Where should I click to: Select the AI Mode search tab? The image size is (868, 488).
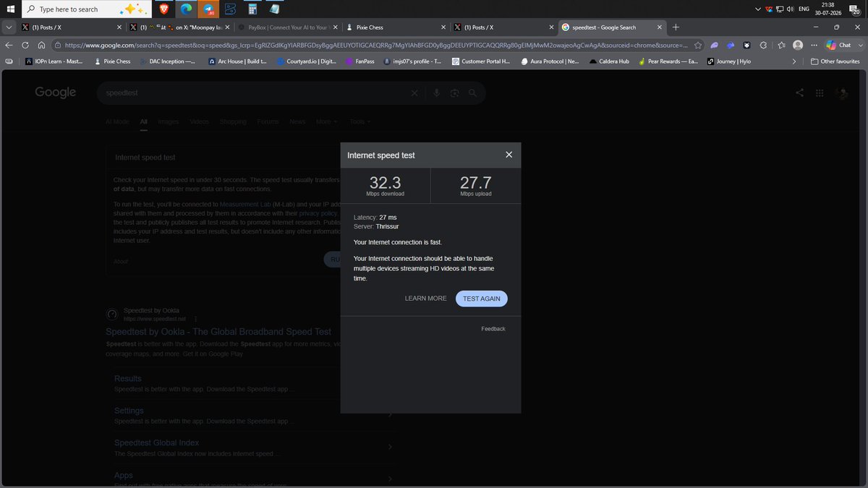(117, 121)
